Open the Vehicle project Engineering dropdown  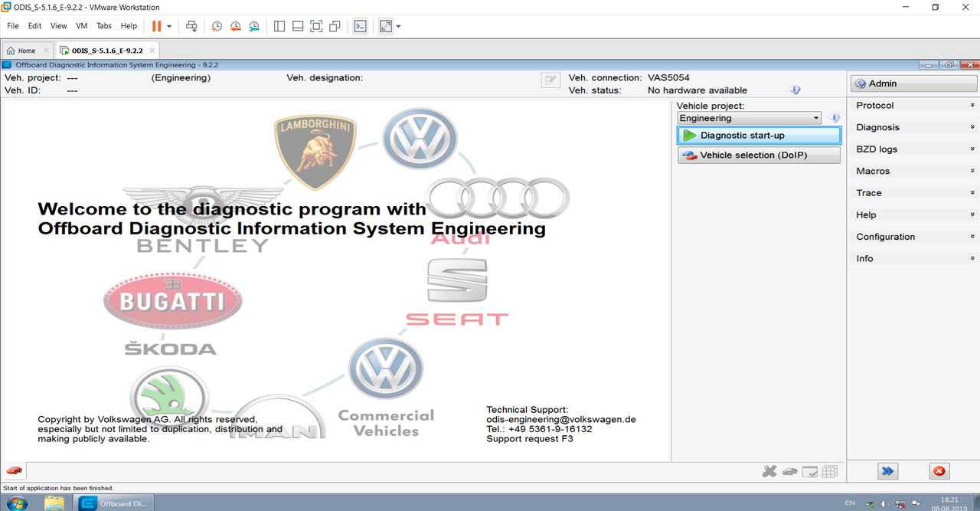pyautogui.click(x=816, y=118)
